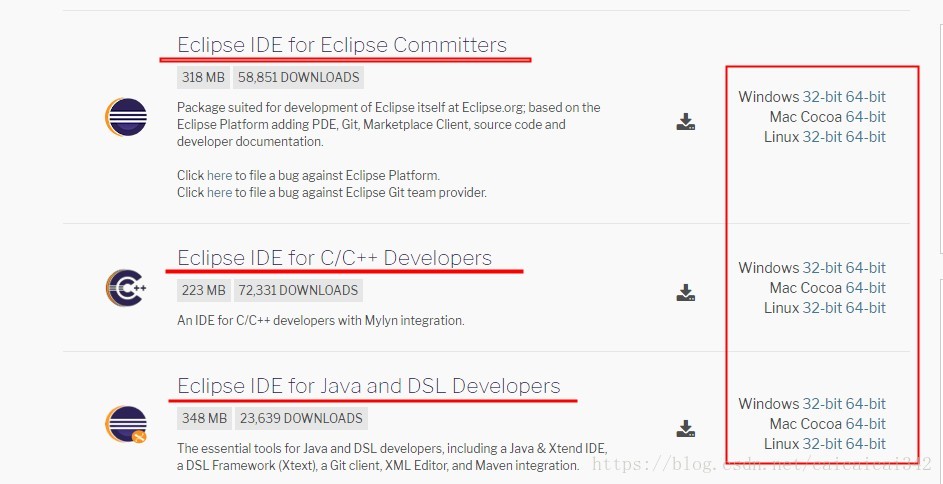Download Mac Cocoa 64-bit for Eclipse Committers

coord(865,117)
